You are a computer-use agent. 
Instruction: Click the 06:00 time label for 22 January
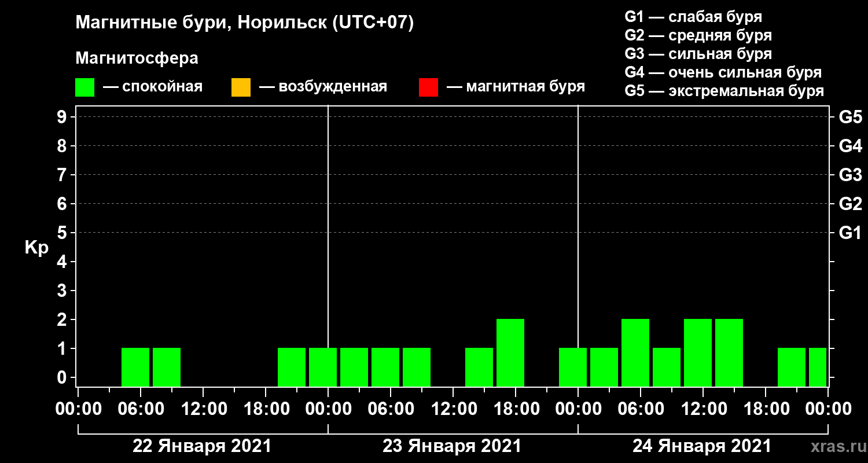[140, 409]
